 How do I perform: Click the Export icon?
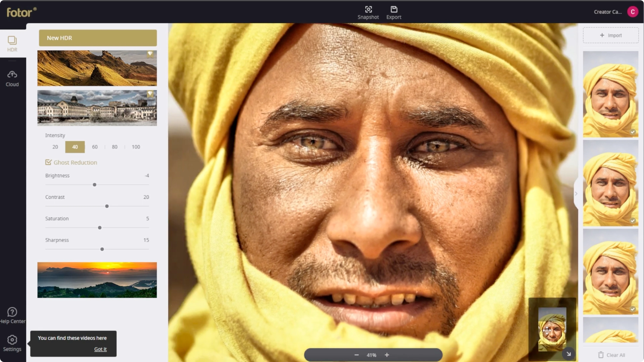394,9
